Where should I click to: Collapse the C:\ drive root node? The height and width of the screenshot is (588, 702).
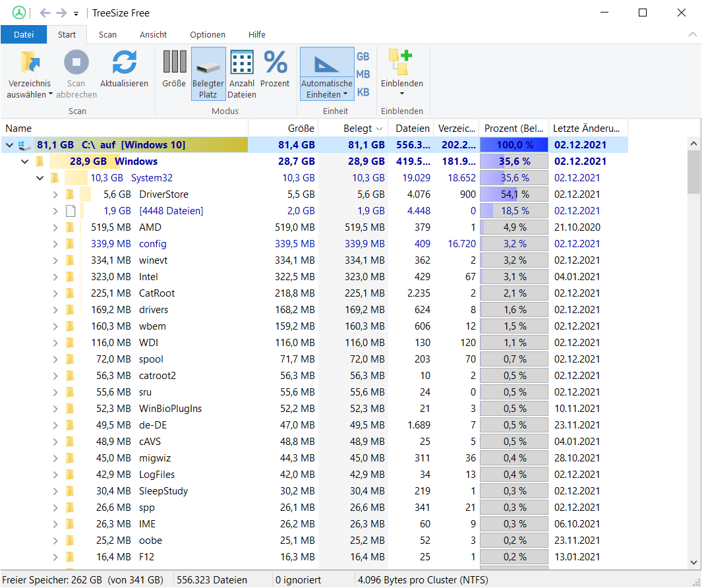tap(9, 145)
